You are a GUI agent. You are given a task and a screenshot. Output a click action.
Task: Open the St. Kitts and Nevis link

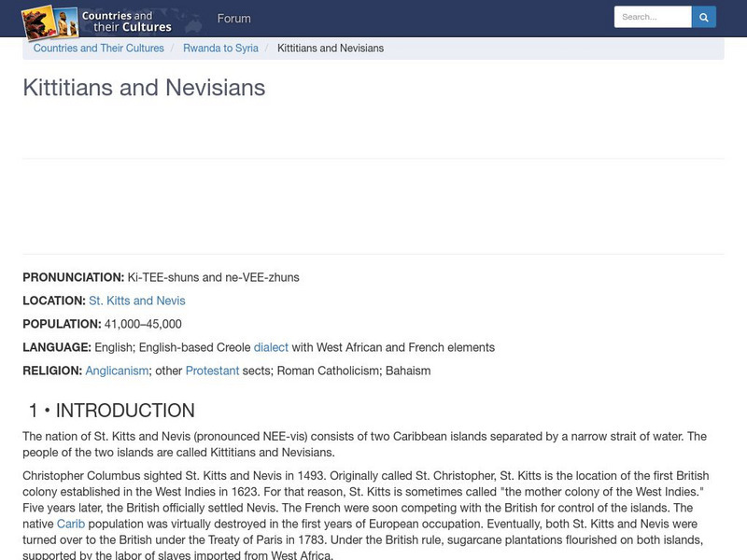(137, 301)
